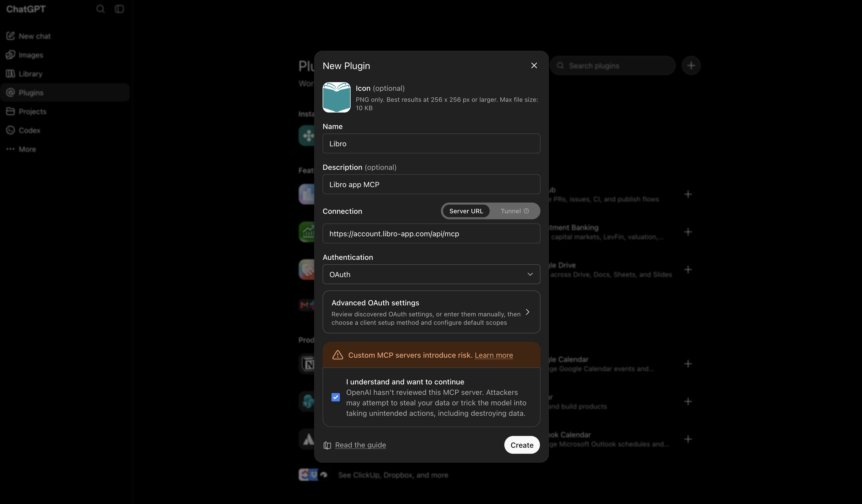Click the MCP risk warning triangle icon

(338, 355)
